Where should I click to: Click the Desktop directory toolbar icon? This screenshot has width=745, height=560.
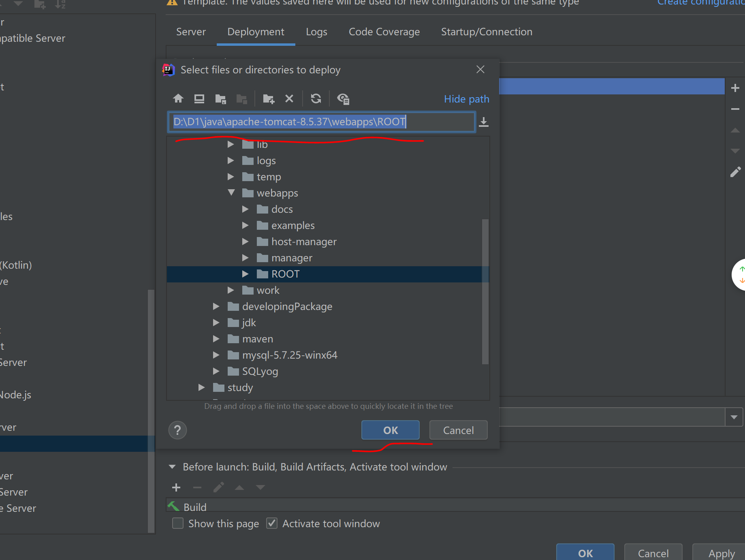click(x=199, y=98)
